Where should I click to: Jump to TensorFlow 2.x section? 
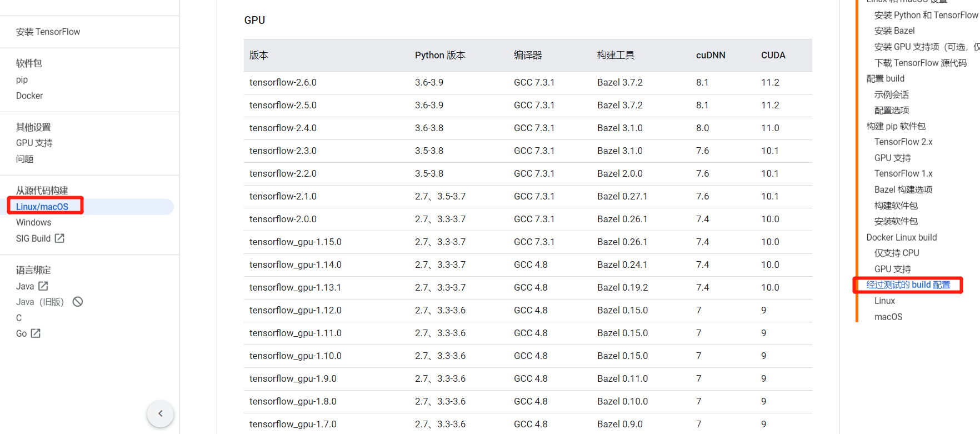point(903,142)
